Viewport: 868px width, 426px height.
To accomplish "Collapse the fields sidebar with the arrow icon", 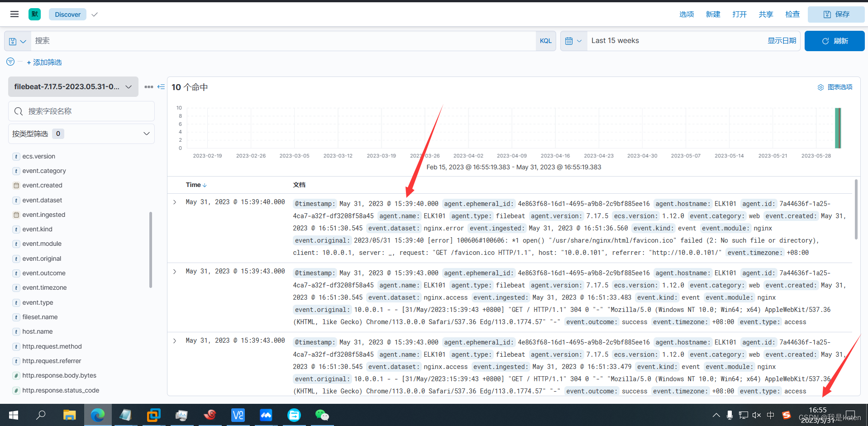I will coord(161,86).
